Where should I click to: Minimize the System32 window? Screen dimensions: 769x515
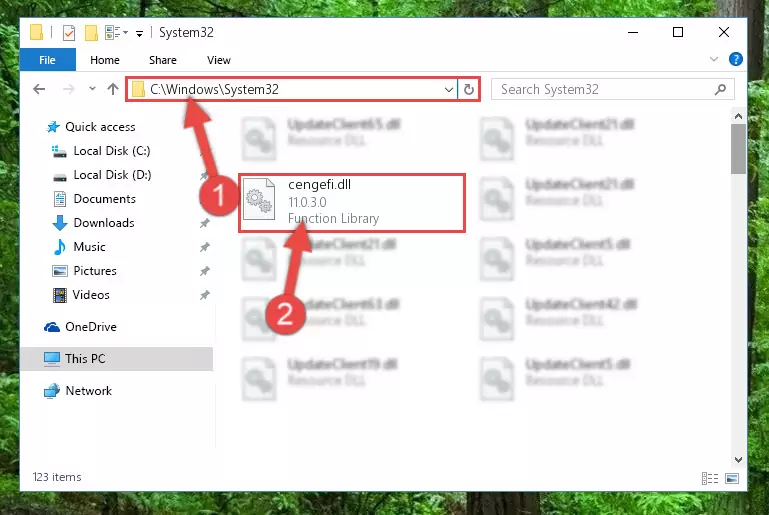(x=633, y=32)
